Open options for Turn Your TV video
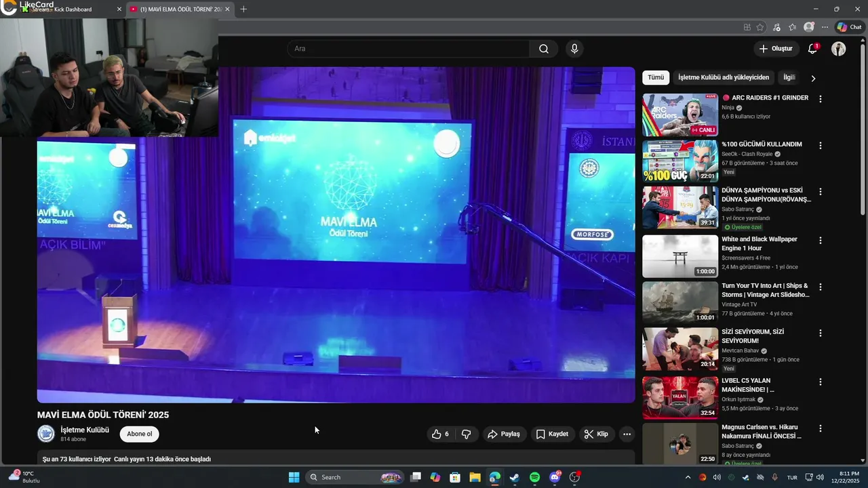The image size is (868, 488). [821, 287]
